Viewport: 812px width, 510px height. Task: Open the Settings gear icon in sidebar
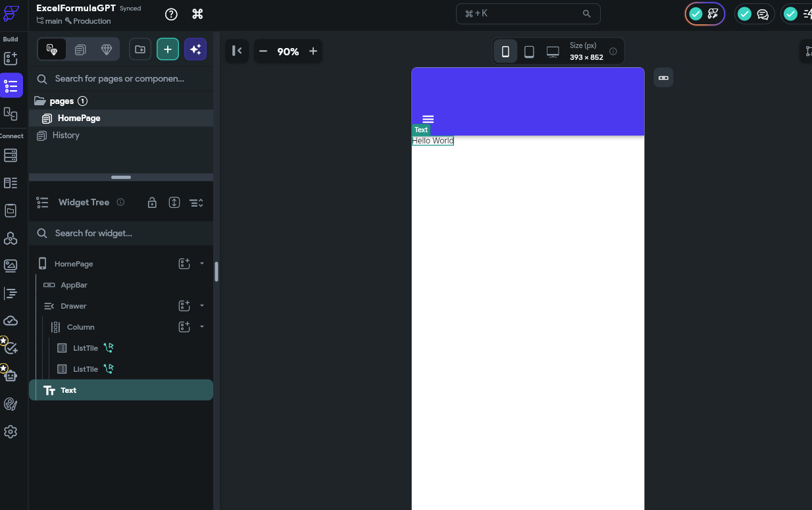(x=11, y=432)
